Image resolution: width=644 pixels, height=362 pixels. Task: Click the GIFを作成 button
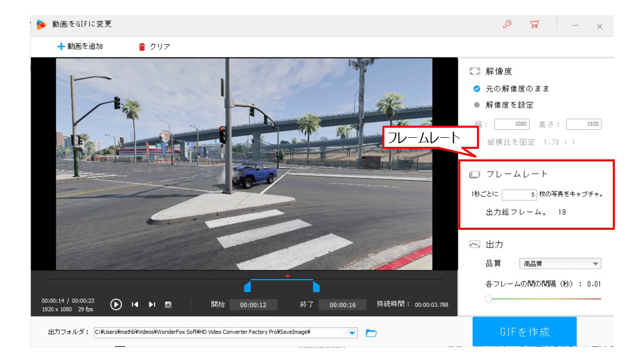tap(524, 331)
